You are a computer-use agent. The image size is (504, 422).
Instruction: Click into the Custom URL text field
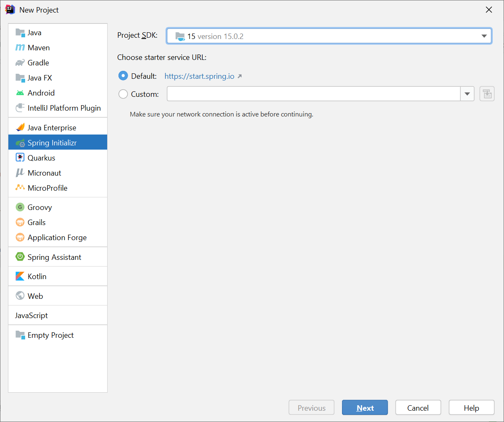314,94
